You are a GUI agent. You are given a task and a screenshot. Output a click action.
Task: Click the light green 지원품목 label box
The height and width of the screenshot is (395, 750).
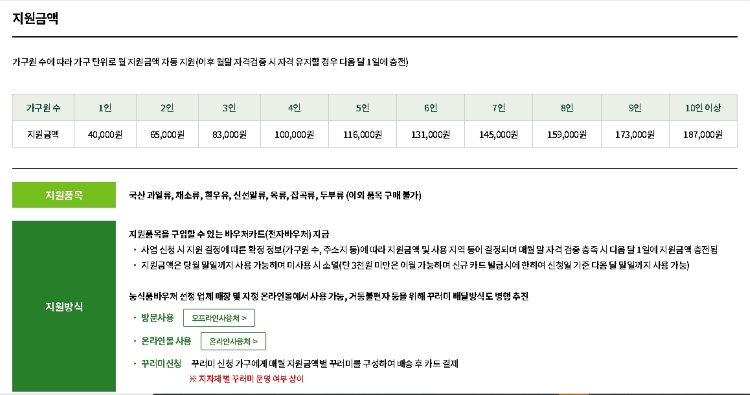64,195
